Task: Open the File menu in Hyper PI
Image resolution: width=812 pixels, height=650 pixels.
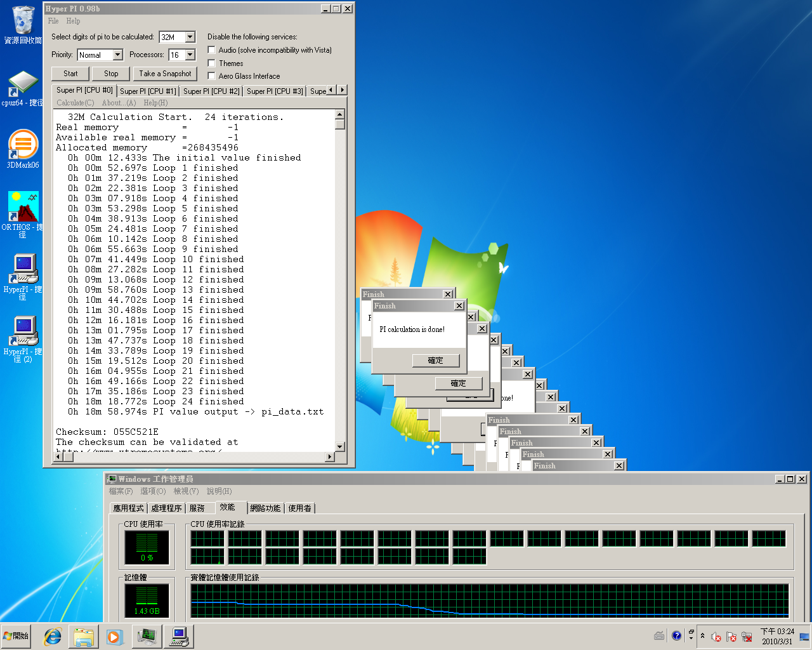Action: [53, 21]
